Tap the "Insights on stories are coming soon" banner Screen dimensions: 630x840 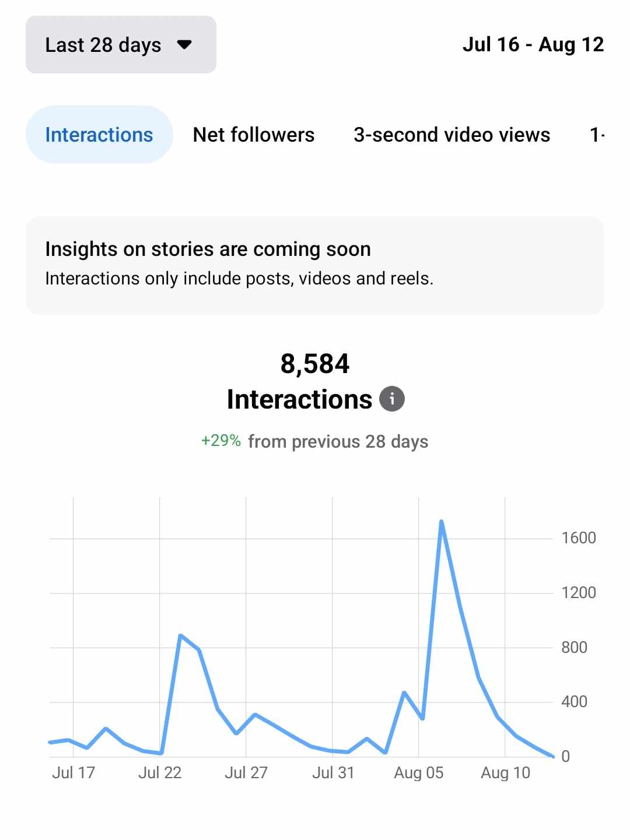pyautogui.click(x=315, y=265)
